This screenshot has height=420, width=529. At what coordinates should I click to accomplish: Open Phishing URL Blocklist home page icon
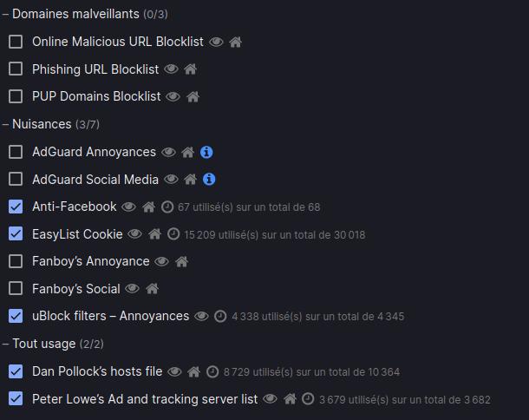[x=191, y=69]
